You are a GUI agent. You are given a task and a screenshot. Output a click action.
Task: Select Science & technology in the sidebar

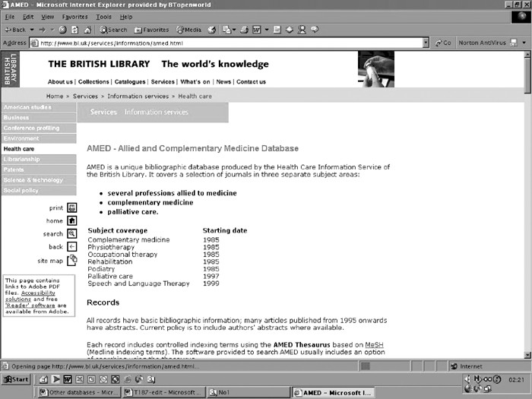[x=39, y=180]
